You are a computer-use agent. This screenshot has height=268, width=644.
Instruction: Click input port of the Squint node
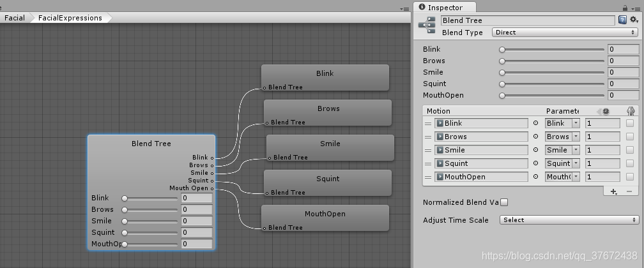click(267, 193)
